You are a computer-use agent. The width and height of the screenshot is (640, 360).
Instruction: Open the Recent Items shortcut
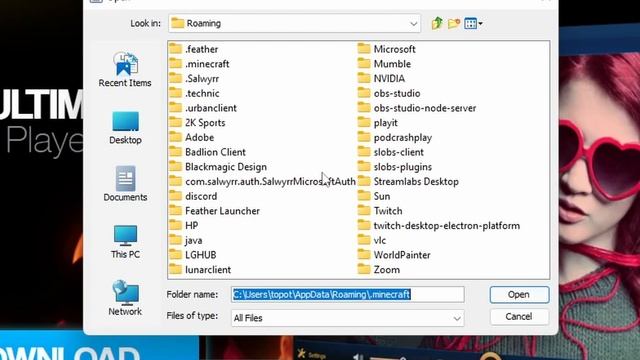click(125, 69)
